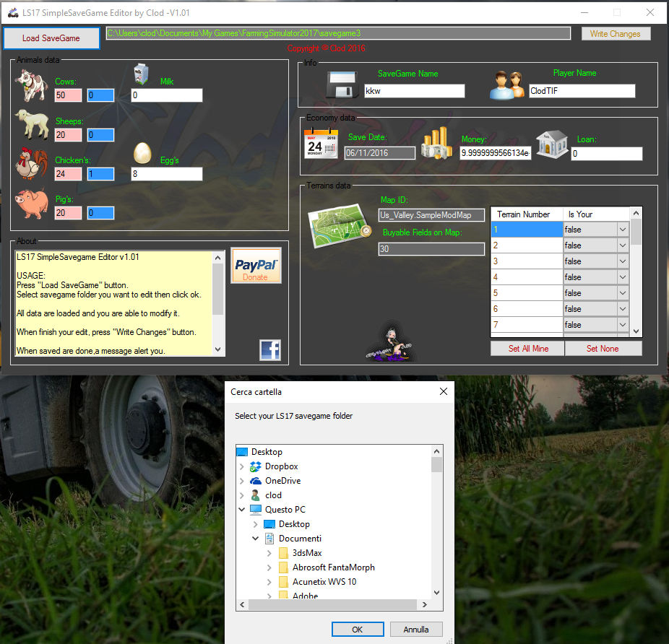
Task: Click the floppy disk SaveGame icon
Action: pyautogui.click(x=341, y=84)
